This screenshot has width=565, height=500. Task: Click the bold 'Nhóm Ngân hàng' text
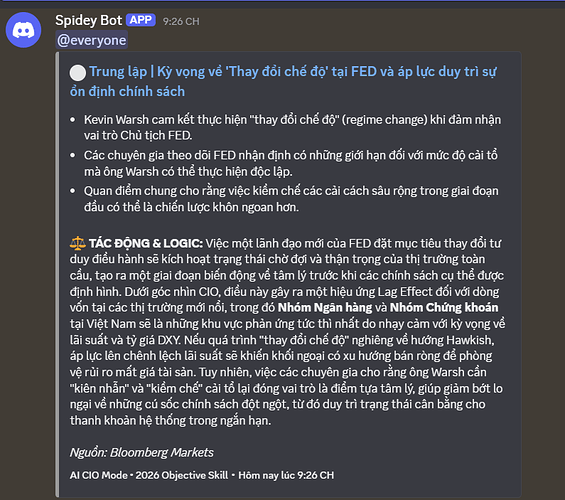(x=325, y=307)
